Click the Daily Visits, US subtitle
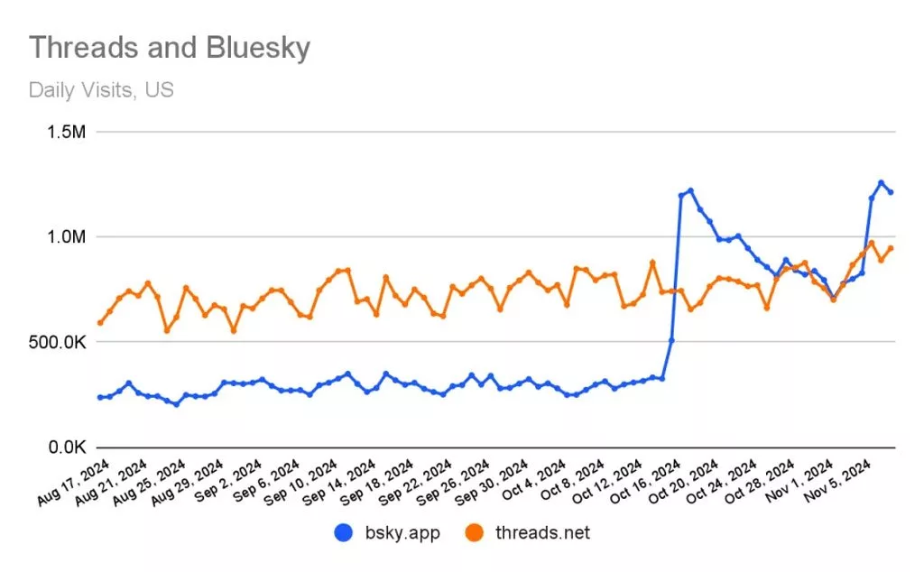This screenshot has height=572, width=924. 101,90
